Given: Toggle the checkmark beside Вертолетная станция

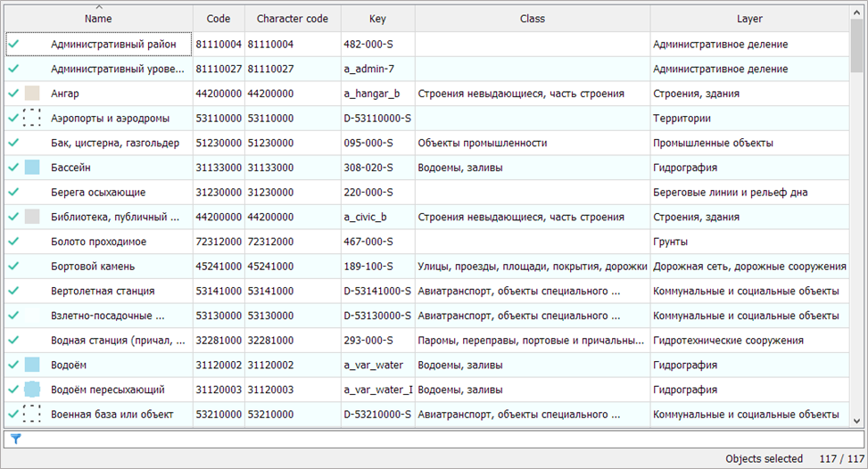Looking at the screenshot, I should point(13,291).
